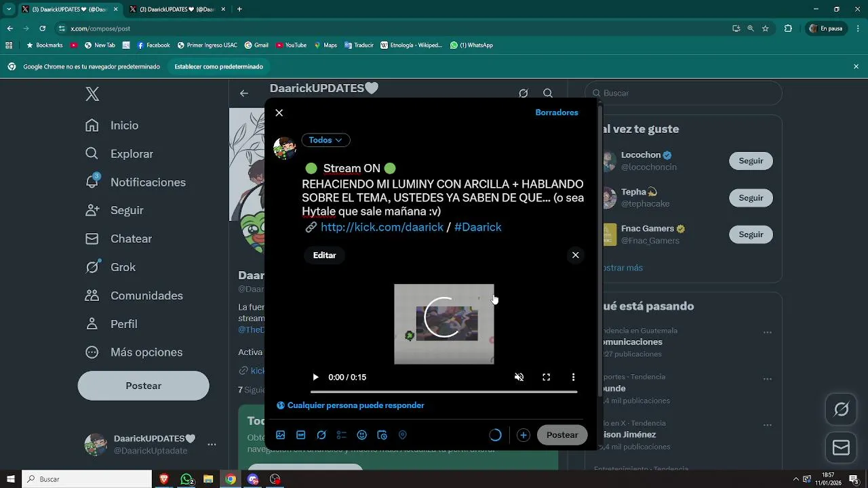Reload the page
Image resolution: width=868 pixels, height=488 pixels.
point(42,28)
